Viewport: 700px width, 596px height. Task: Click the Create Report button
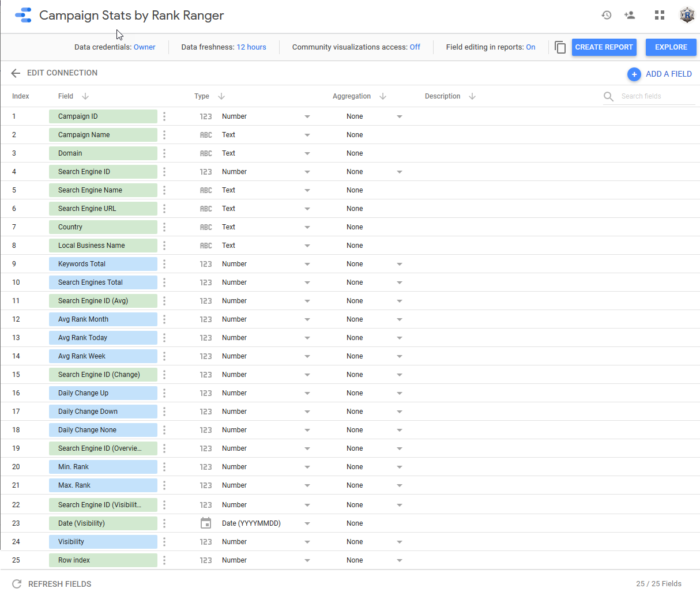point(604,47)
